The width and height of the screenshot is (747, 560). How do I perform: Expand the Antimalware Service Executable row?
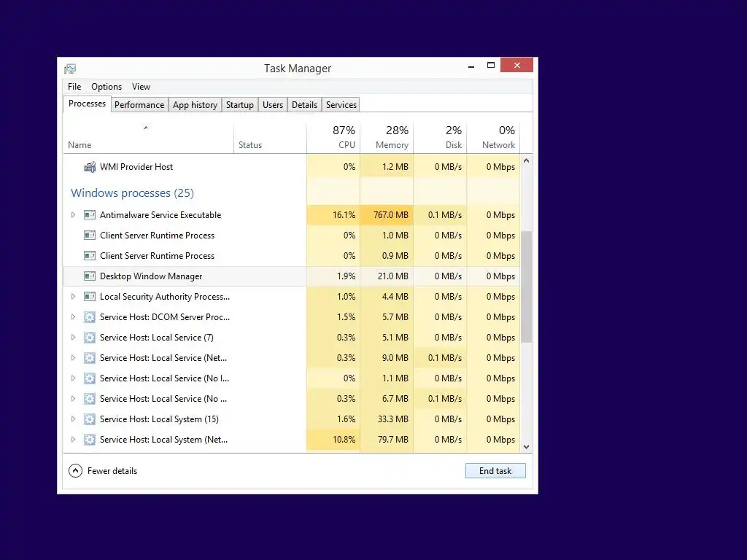pos(73,215)
